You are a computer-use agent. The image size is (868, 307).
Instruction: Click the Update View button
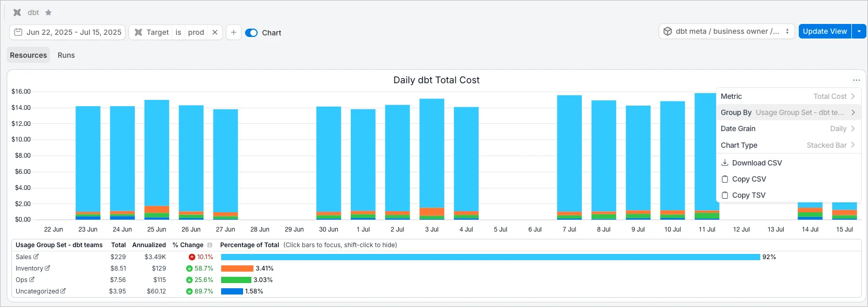(825, 31)
